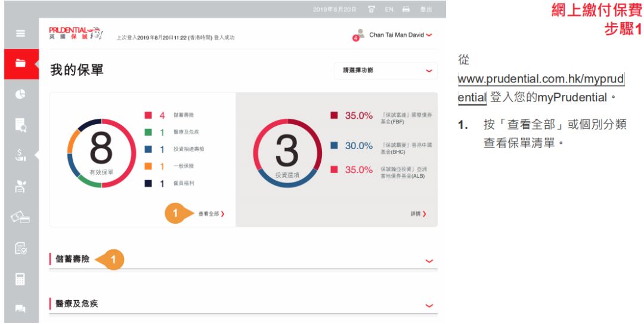Click the fund name ending with (ALB)

tap(404, 172)
